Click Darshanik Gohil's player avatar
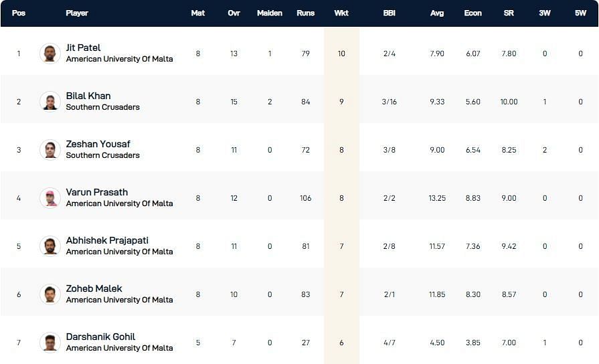 50,343
